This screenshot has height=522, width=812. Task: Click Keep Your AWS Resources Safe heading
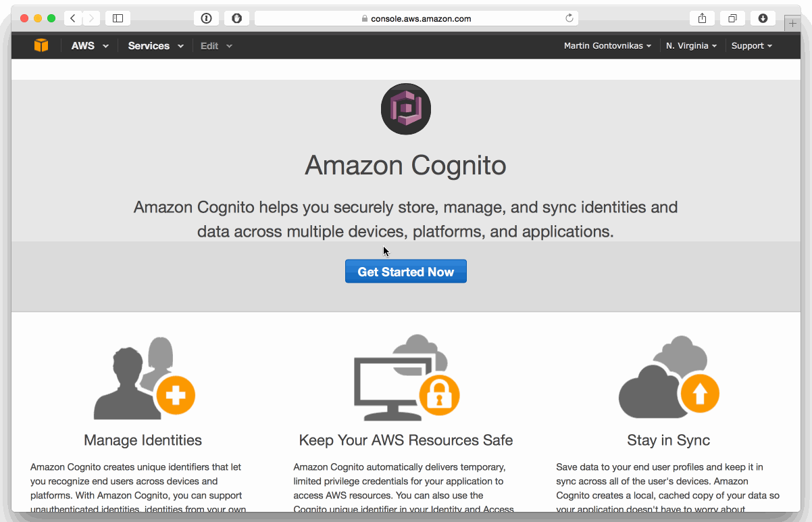pos(406,440)
